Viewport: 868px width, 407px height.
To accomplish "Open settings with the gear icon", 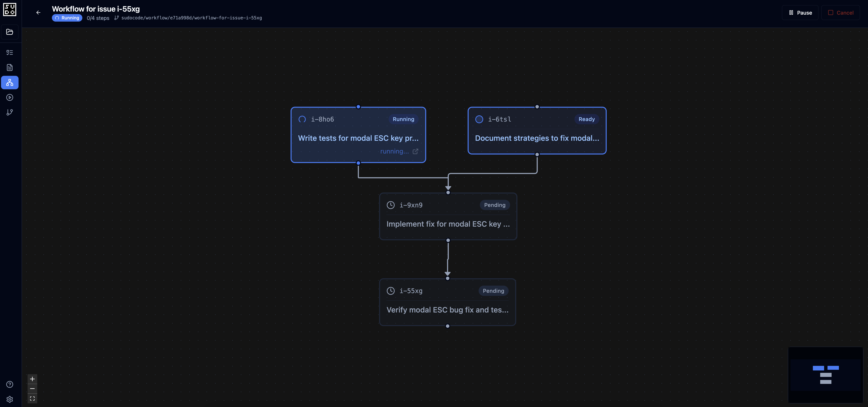I will pos(9,399).
